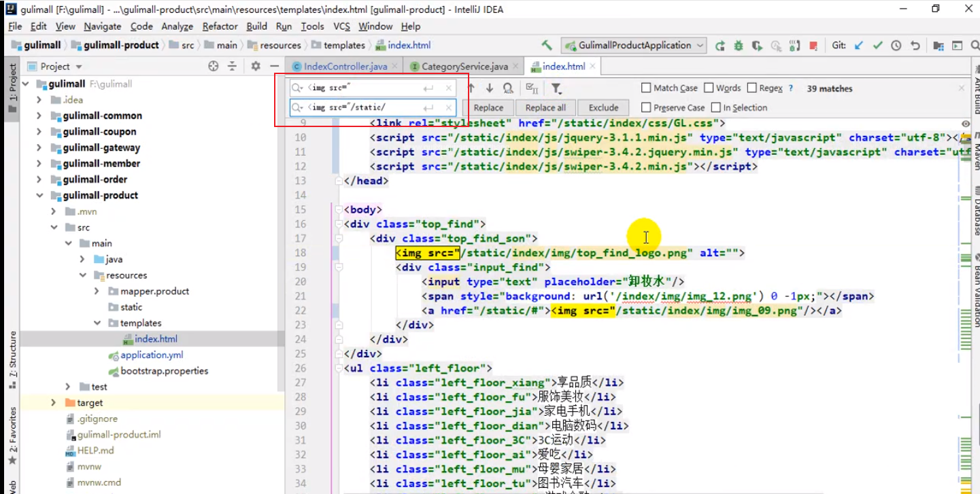Enable the In Selection checkbox
Image resolution: width=980 pixels, height=494 pixels.
click(716, 107)
